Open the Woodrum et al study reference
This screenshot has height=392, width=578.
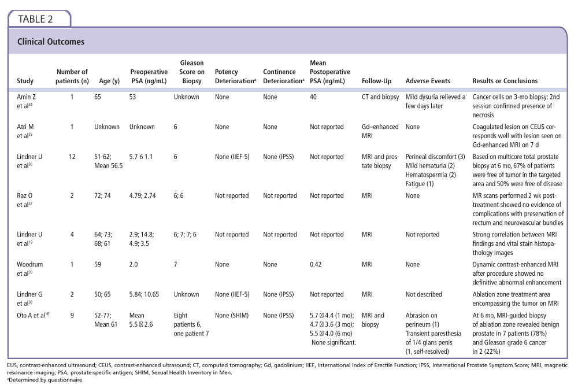(27, 268)
